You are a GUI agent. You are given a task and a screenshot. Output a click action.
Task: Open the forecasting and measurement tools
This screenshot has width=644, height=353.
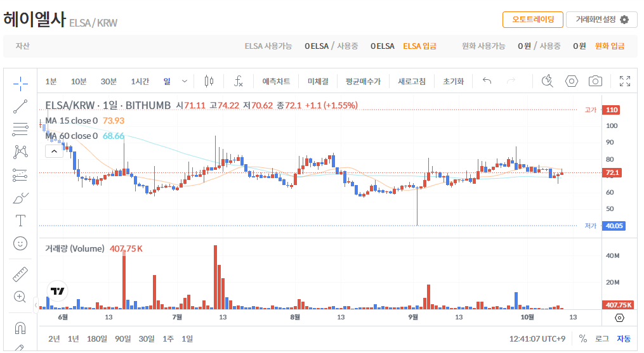point(20,176)
